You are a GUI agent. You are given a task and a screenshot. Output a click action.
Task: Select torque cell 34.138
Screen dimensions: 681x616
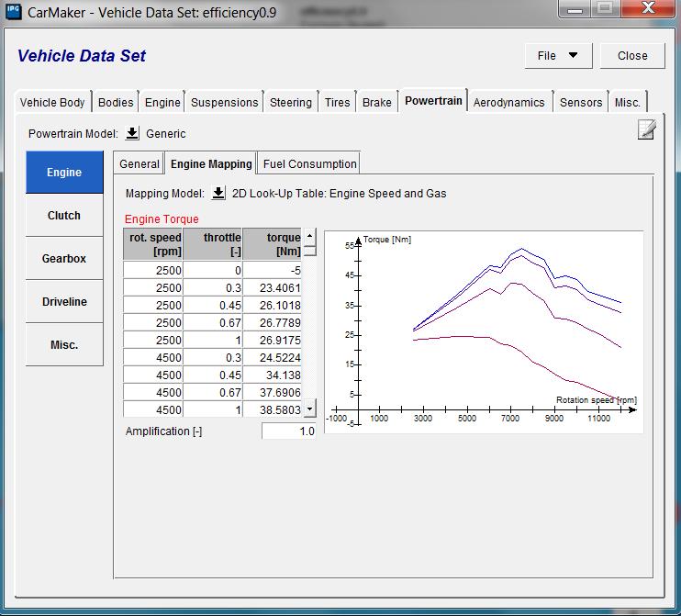(x=273, y=375)
